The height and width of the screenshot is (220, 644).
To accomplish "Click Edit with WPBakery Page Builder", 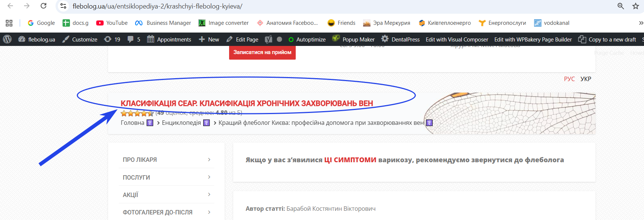I will [x=533, y=39].
